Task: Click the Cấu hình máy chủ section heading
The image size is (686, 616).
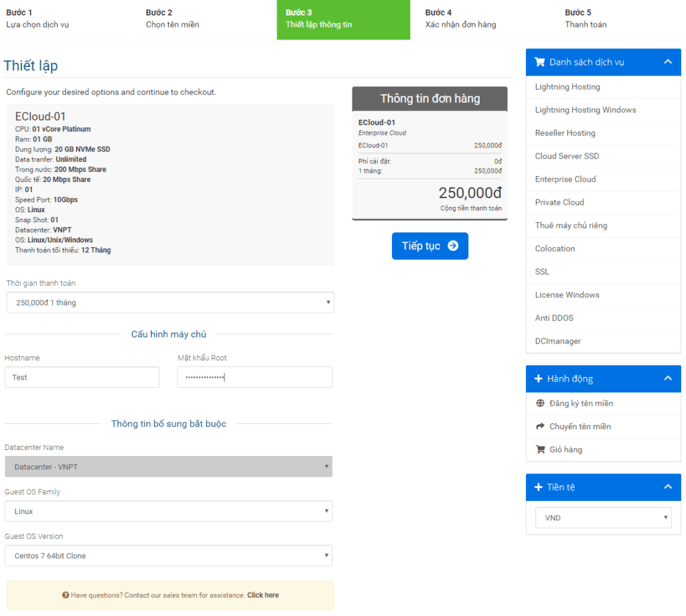Action: [x=168, y=334]
